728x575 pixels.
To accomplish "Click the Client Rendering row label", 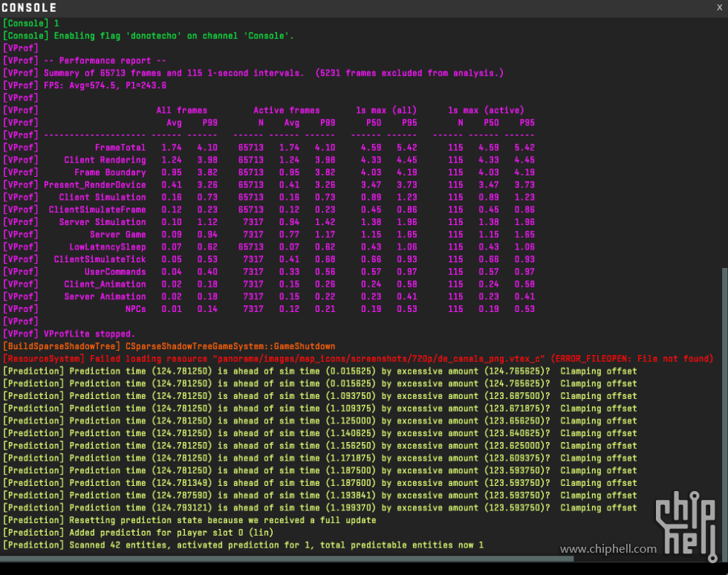I will (x=105, y=160).
